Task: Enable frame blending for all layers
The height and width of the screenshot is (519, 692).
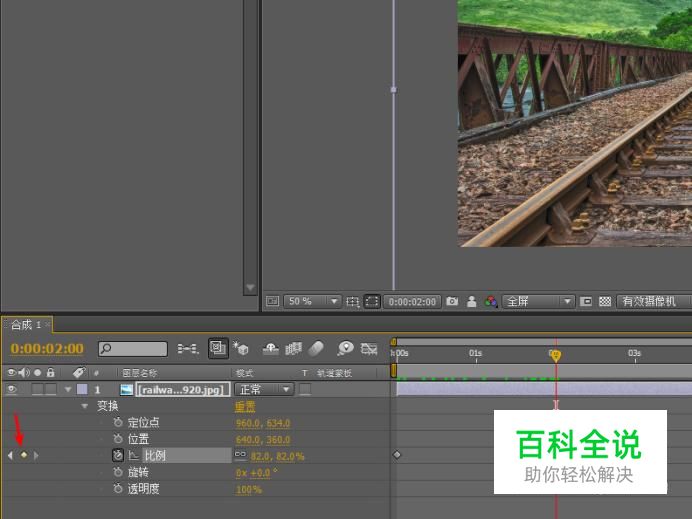Action: tap(293, 349)
